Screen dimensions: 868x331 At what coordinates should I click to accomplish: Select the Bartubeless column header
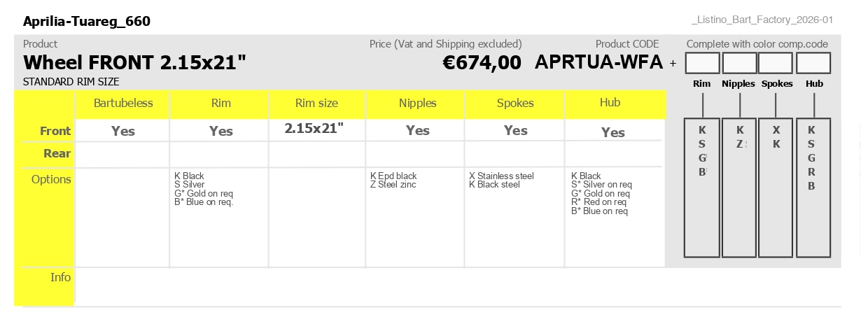[123, 103]
